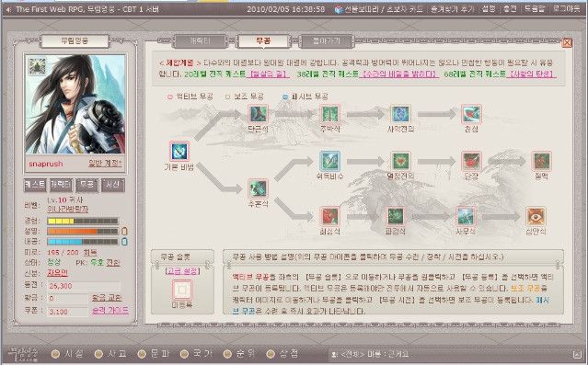This screenshot has height=365, width=588.
Task: Click the 돌아가기 tab
Action: (x=327, y=41)
